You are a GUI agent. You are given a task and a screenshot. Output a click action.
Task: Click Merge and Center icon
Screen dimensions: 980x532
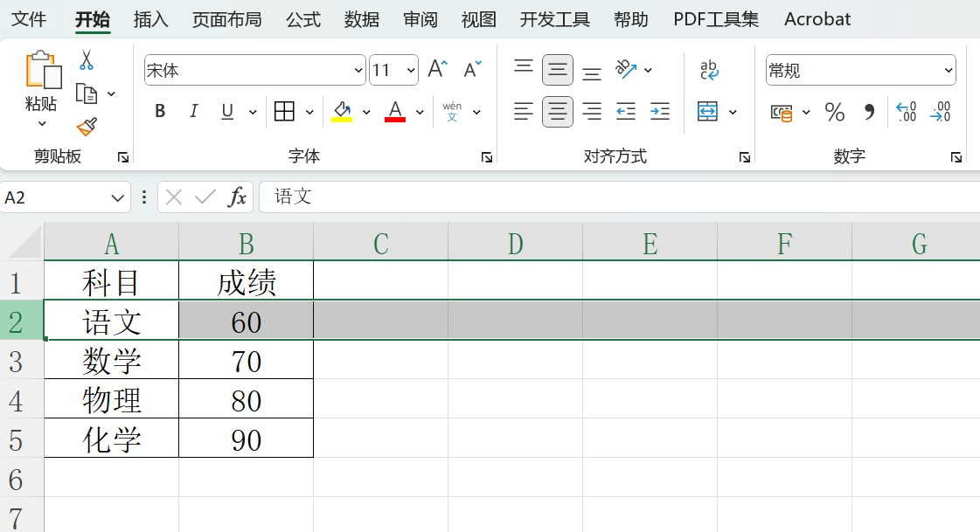(x=707, y=111)
